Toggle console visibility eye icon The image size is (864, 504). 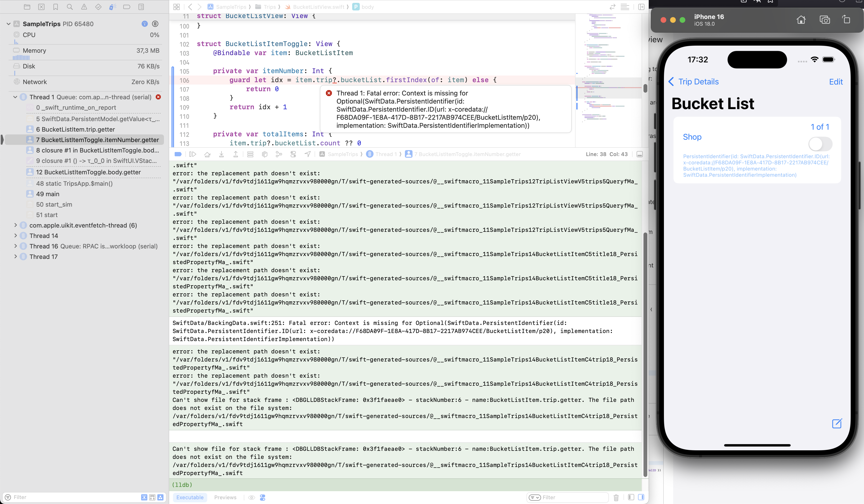click(x=251, y=498)
